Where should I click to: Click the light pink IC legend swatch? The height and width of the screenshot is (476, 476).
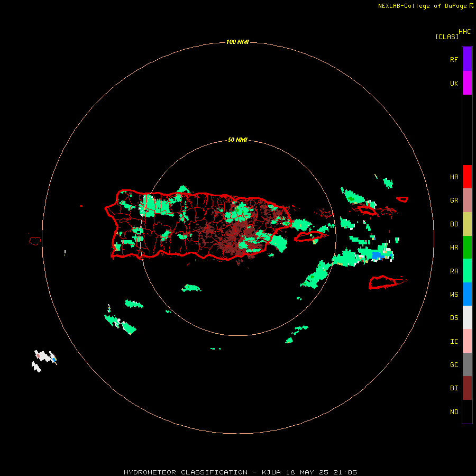pyautogui.click(x=467, y=341)
